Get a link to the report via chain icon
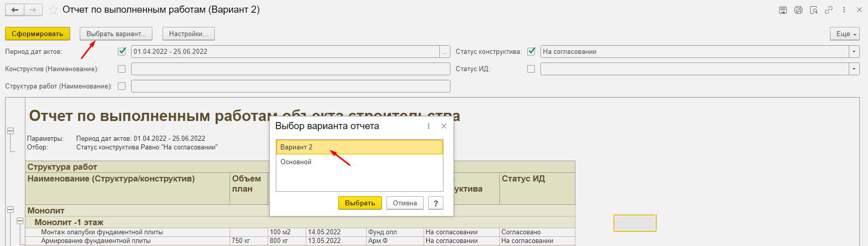This screenshot has width=868, height=246. point(829,10)
